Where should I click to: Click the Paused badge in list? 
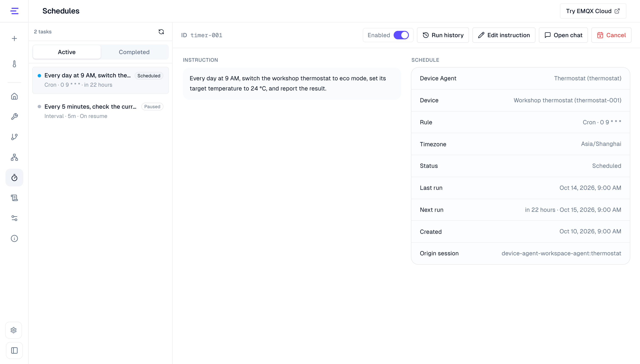152,107
